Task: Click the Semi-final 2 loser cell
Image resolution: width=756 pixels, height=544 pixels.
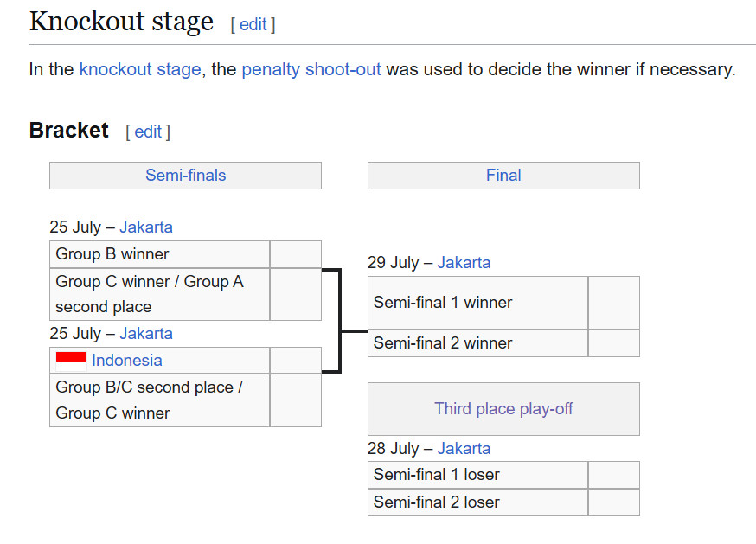Action: click(477, 502)
